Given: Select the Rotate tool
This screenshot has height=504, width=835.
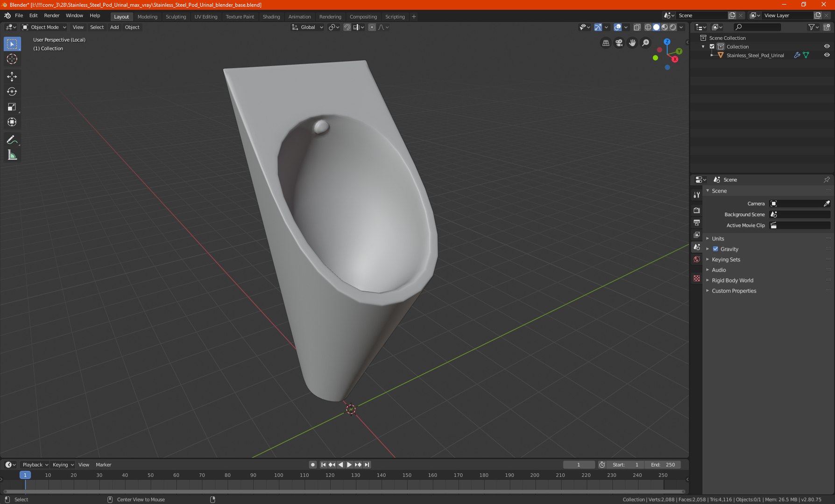Looking at the screenshot, I should [12, 92].
